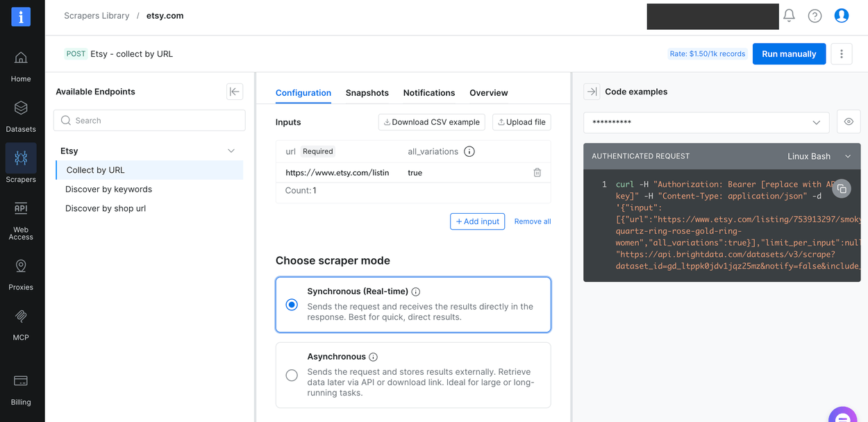Click the endpoints Search field
The width and height of the screenshot is (868, 422).
149,120
